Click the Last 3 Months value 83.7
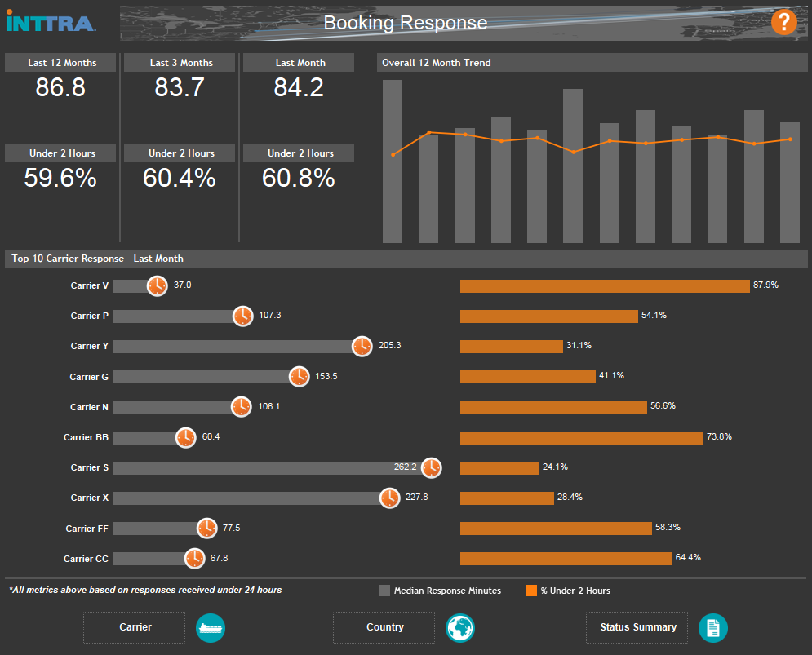 click(x=180, y=87)
